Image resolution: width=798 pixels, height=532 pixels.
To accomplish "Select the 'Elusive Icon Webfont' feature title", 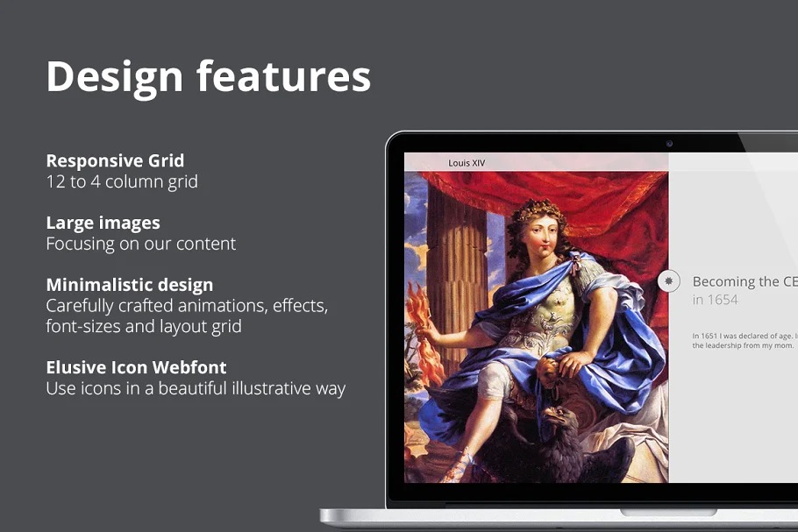I will point(136,367).
